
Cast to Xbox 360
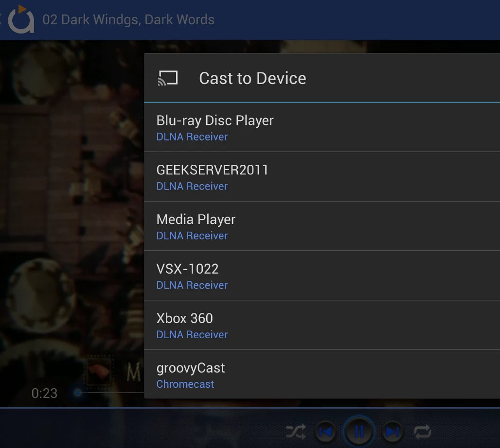[322, 325]
